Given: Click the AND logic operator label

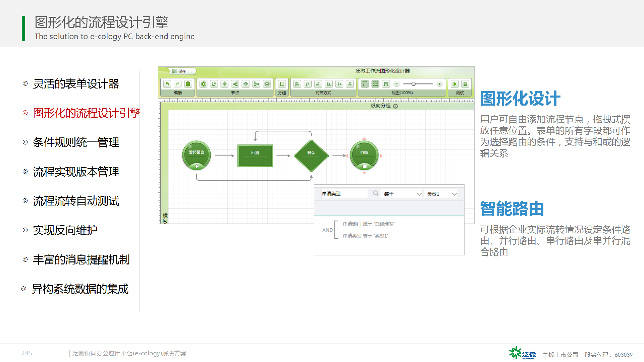Looking at the screenshot, I should pos(327,230).
